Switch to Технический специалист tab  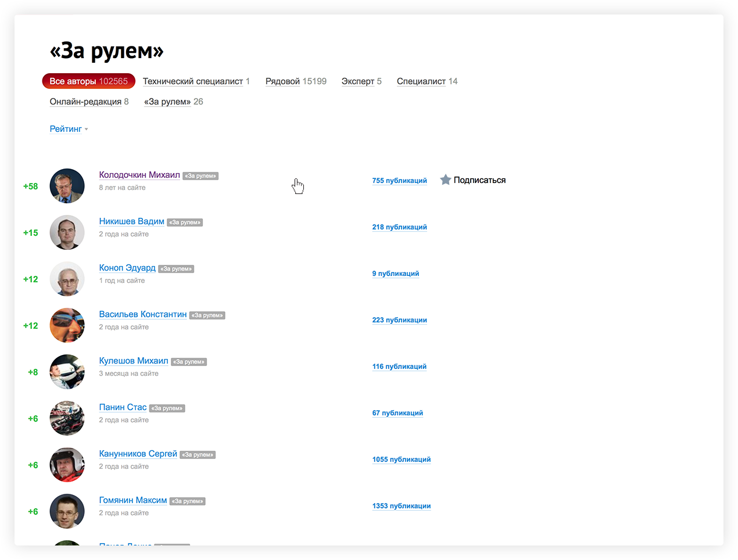(192, 81)
